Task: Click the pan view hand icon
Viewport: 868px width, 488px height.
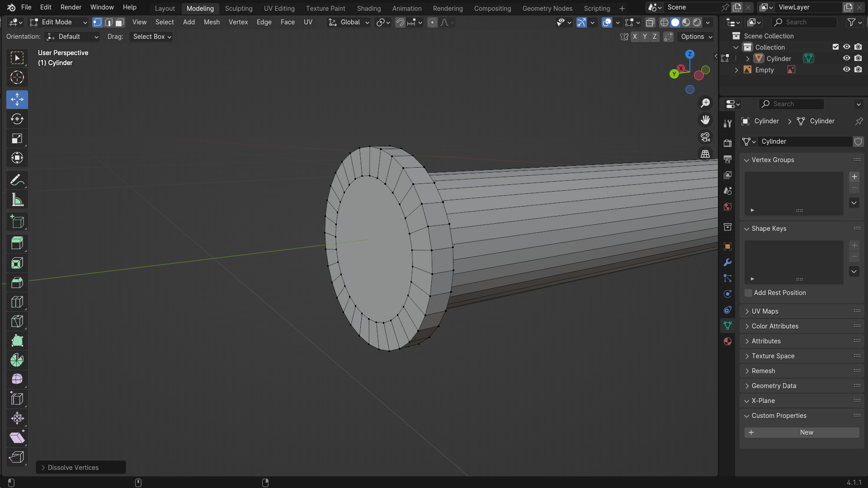Action: 705,120
